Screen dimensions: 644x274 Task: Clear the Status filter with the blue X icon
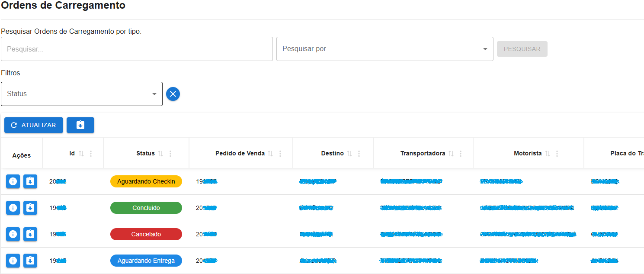[173, 94]
